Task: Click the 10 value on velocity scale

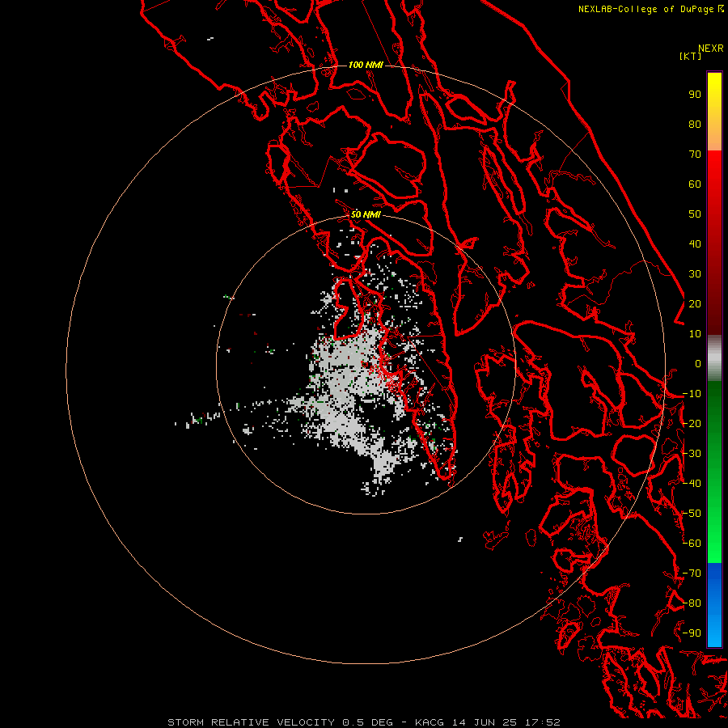Action: pyautogui.click(x=695, y=334)
